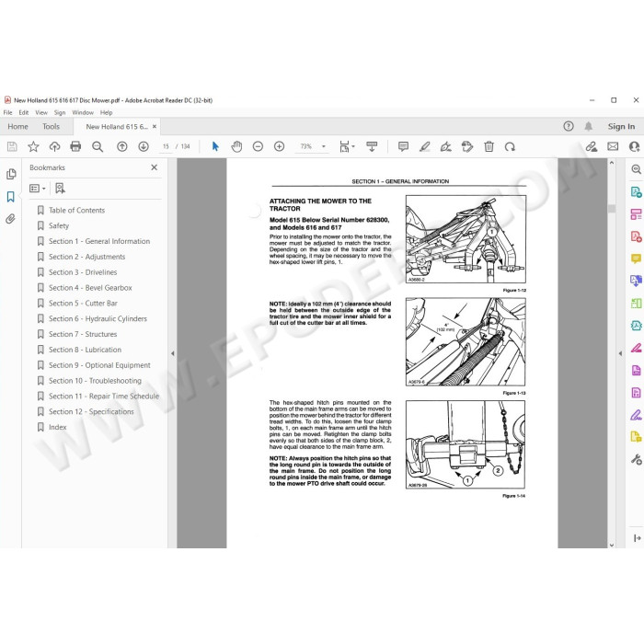This screenshot has width=644, height=644.
Task: Click the Save file icon
Action: (x=12, y=146)
